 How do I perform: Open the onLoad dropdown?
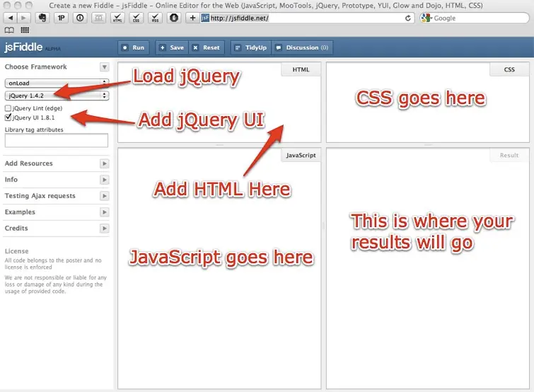tap(57, 83)
